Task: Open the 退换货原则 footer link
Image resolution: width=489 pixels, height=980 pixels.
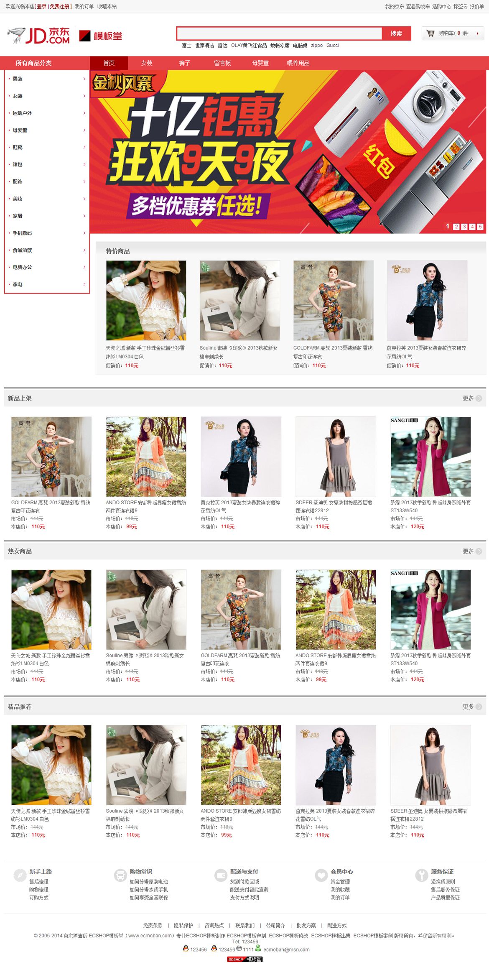Action: [443, 882]
